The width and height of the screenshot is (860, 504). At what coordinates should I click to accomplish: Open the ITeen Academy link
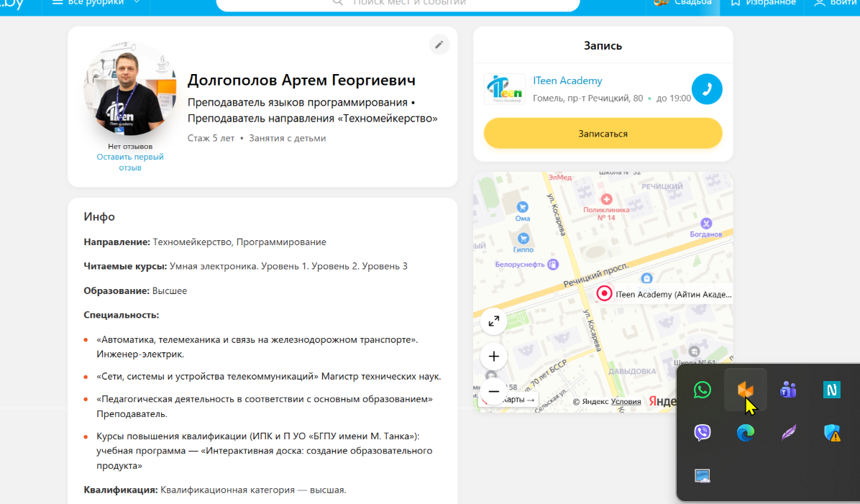pos(567,81)
